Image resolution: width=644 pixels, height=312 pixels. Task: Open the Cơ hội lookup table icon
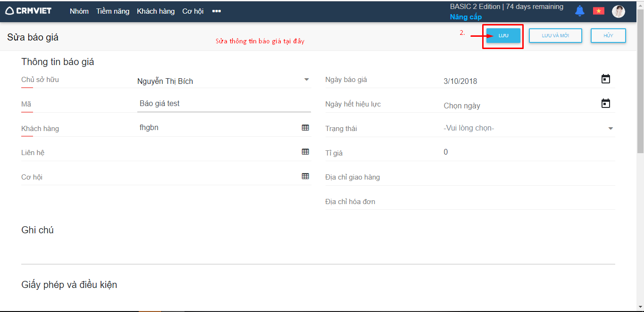click(305, 176)
